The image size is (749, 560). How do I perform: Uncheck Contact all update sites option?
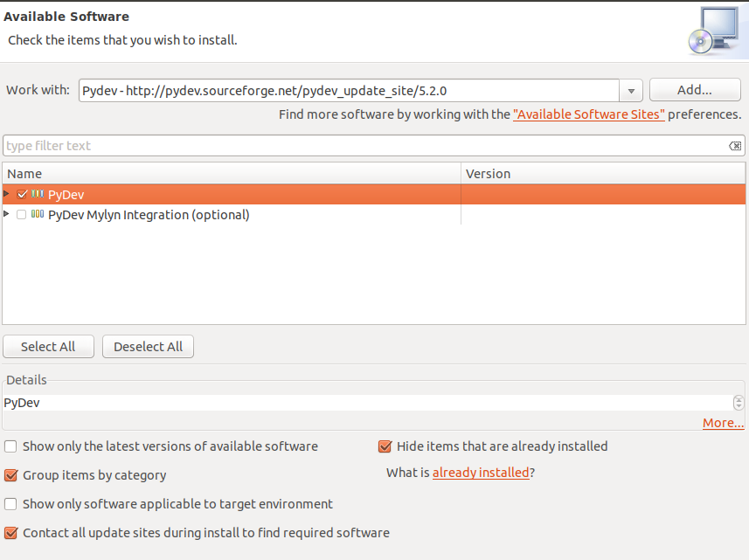coord(11,533)
